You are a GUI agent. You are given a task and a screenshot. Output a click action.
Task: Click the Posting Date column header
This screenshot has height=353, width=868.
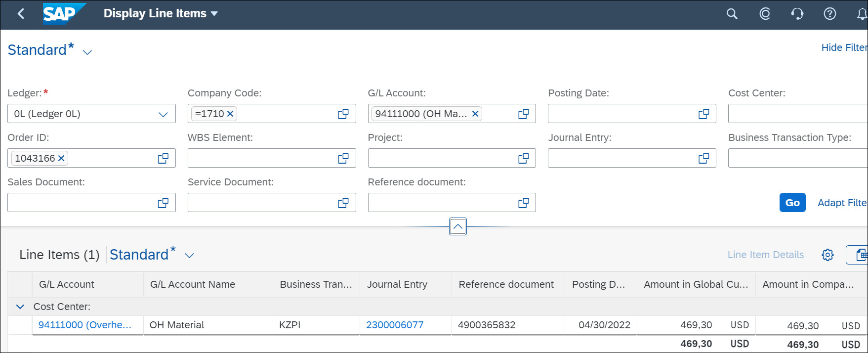pos(598,284)
